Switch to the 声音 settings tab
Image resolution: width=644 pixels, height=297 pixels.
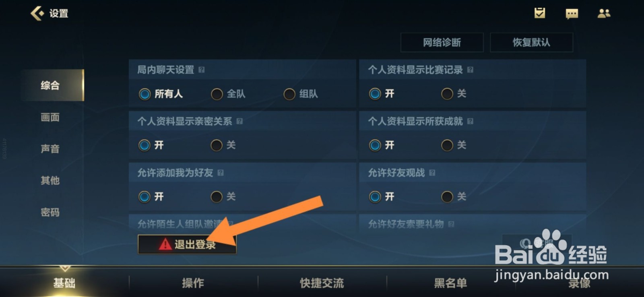(50, 148)
